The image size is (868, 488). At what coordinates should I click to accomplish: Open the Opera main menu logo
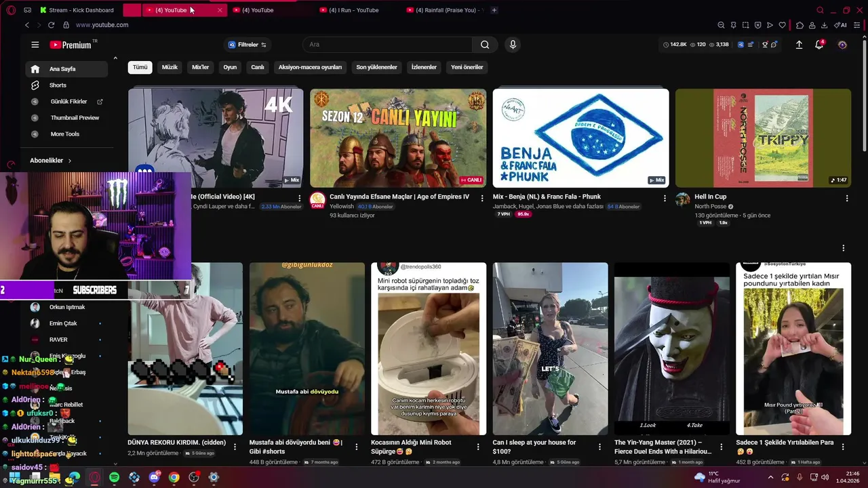[11, 10]
